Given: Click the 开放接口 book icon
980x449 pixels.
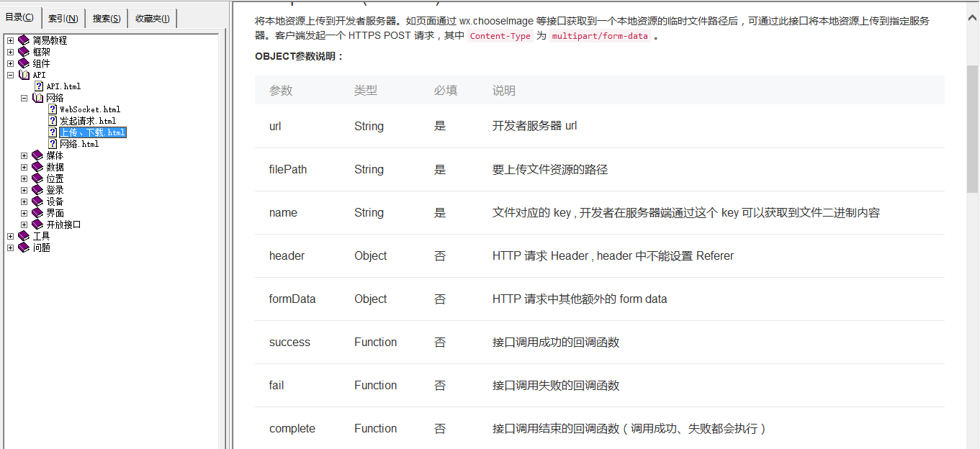Looking at the screenshot, I should 37,224.
